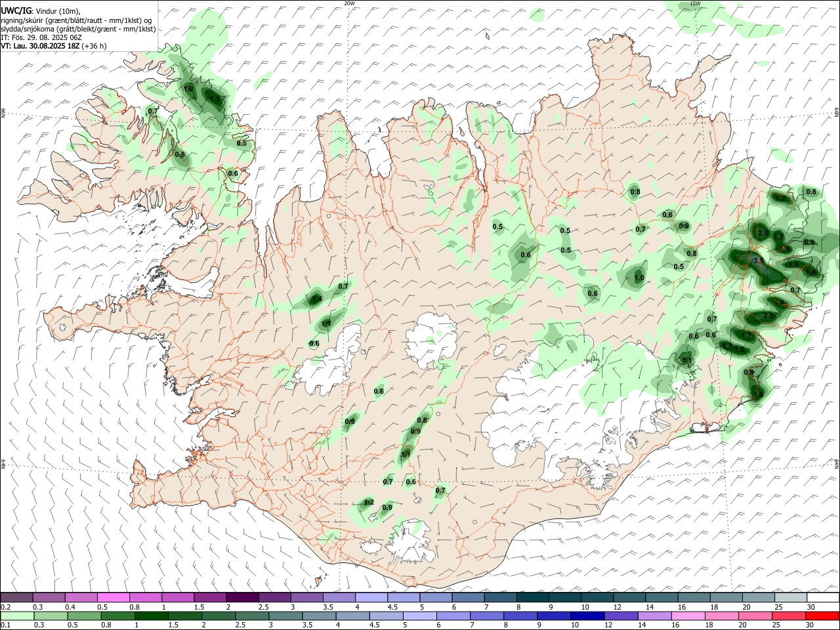Click the 'UWC/IG: Vindur (10m)' title text
The width and height of the screenshot is (840, 630).
pyautogui.click(x=41, y=10)
